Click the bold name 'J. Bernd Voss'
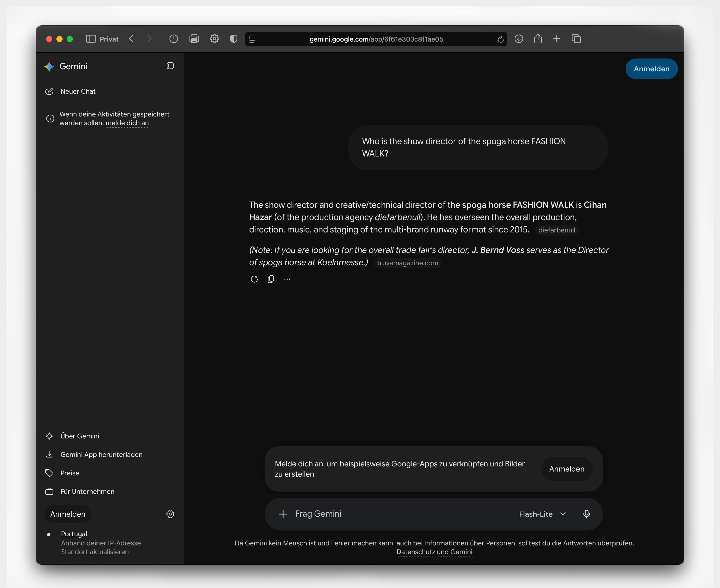The image size is (720, 588). (x=498, y=250)
